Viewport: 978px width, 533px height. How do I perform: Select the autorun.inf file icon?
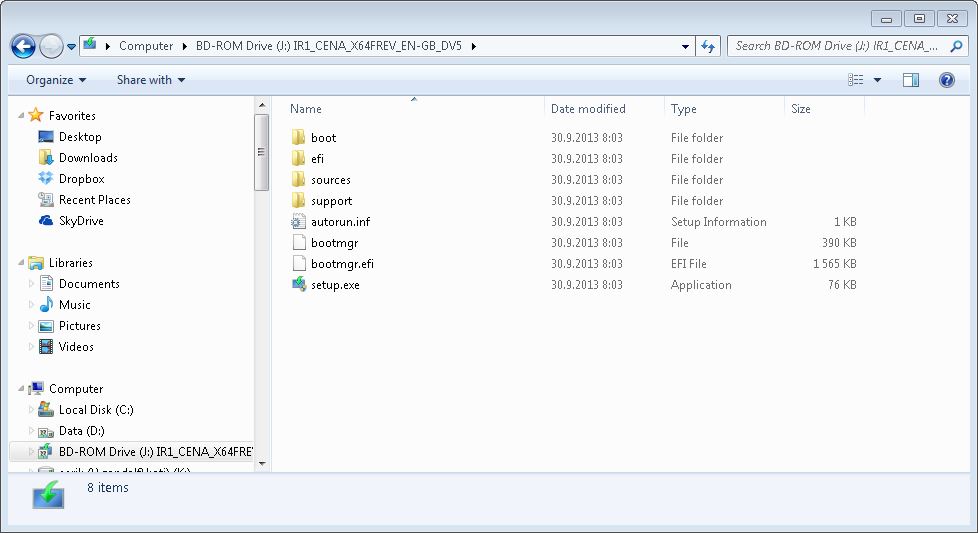click(299, 221)
